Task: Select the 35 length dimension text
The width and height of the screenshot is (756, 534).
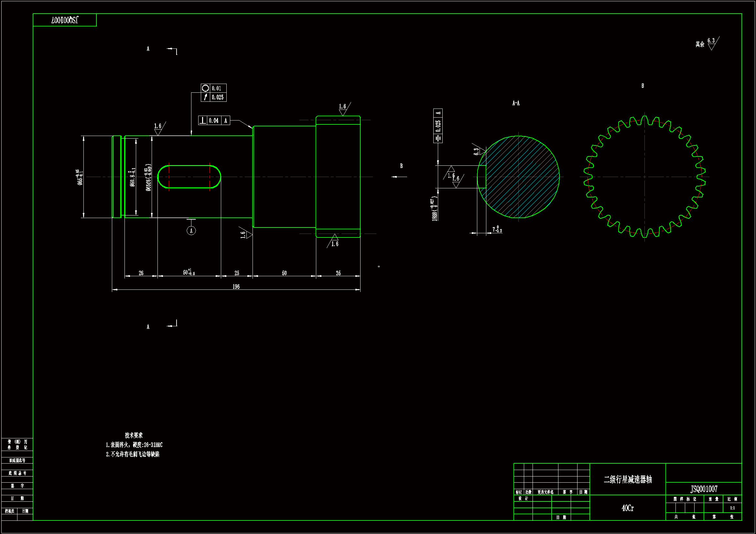Action: pos(338,273)
